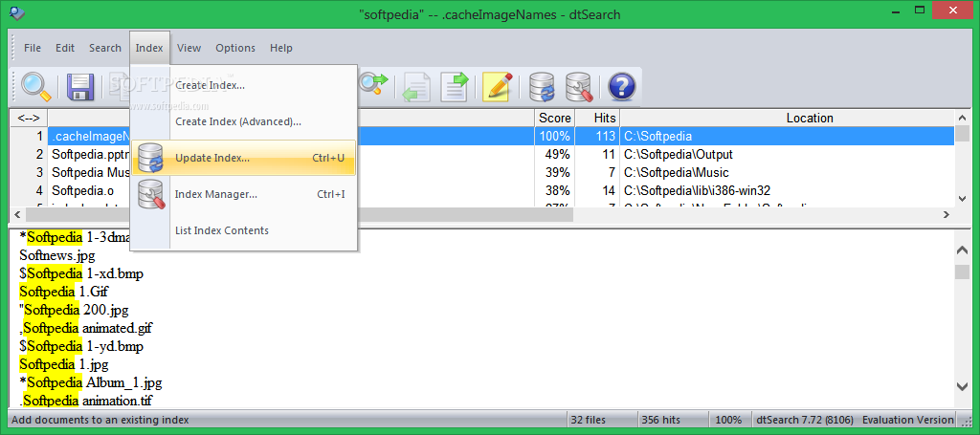Viewport: 980px width, 435px height.
Task: Click the 'Softpedia 1.Gif' line
Action: (64, 292)
